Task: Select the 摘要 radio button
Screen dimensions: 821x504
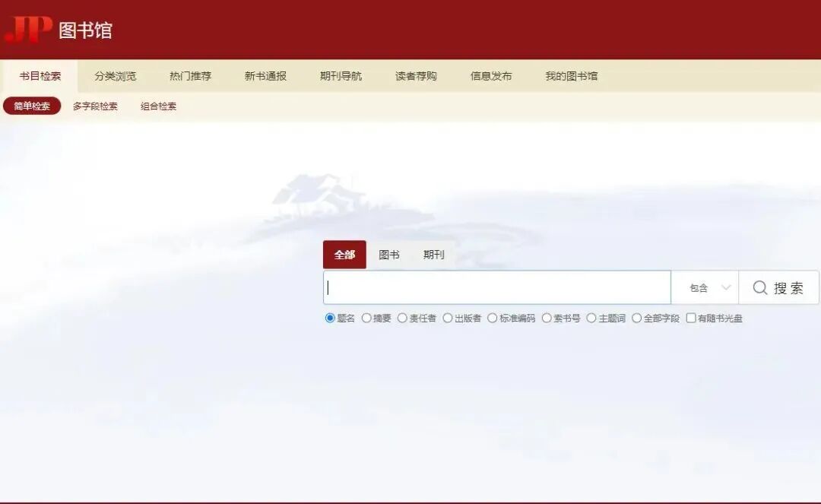Action: [366, 319]
